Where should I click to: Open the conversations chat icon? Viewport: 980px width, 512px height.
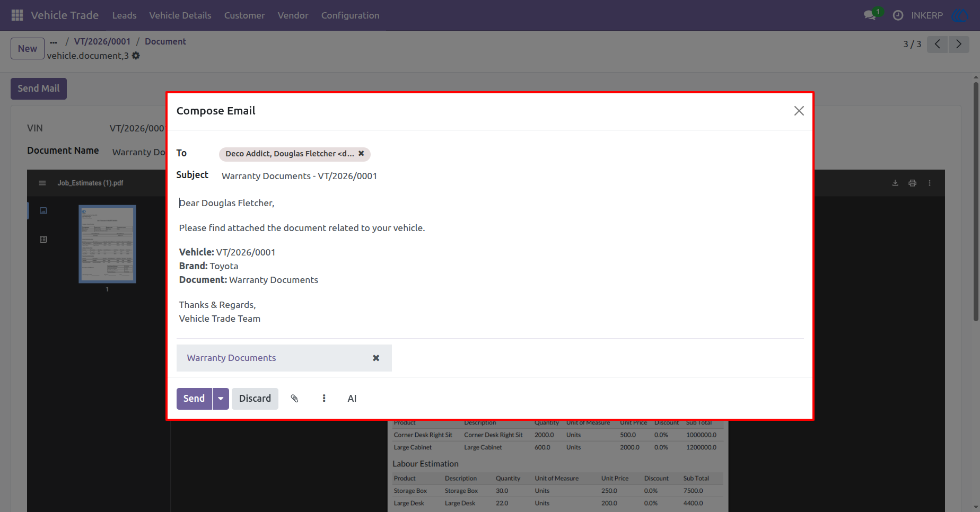coord(870,15)
